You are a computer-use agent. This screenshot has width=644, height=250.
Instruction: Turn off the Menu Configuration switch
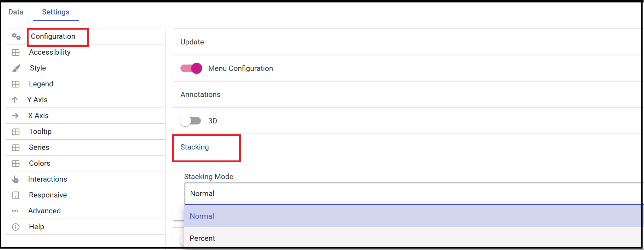[191, 68]
